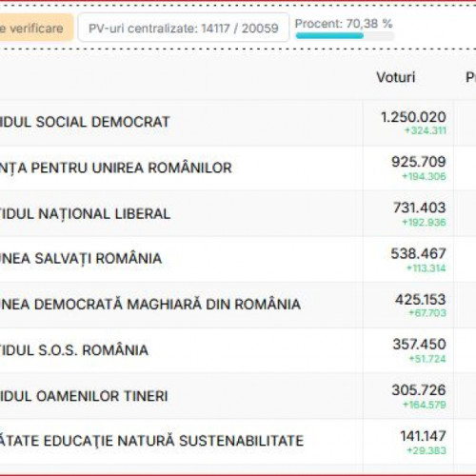This screenshot has height=476, width=476.
Task: Click vote count 305.726
Action: pyautogui.click(x=419, y=390)
